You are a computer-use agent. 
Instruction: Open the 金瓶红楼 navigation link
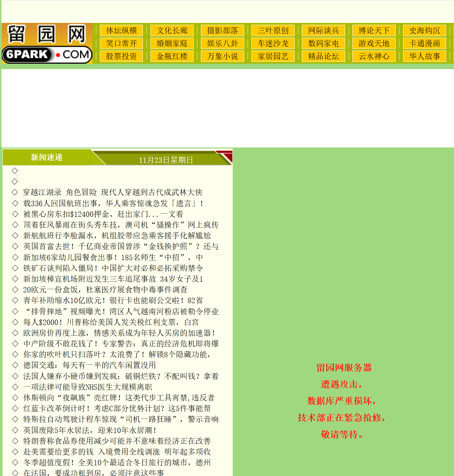(x=172, y=56)
